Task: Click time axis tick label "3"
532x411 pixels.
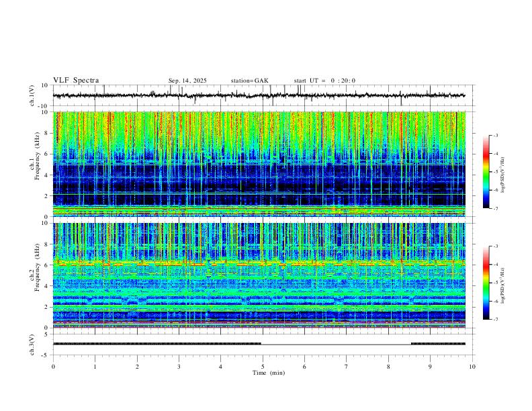Action: pyautogui.click(x=179, y=367)
